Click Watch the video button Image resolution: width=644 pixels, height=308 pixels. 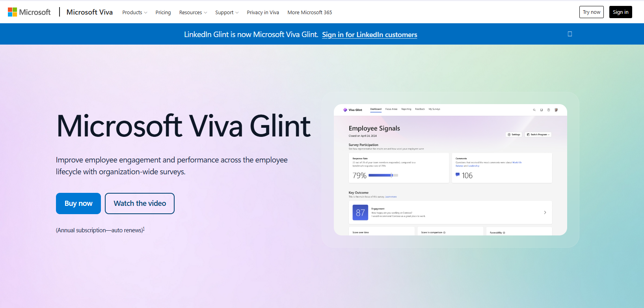140,203
